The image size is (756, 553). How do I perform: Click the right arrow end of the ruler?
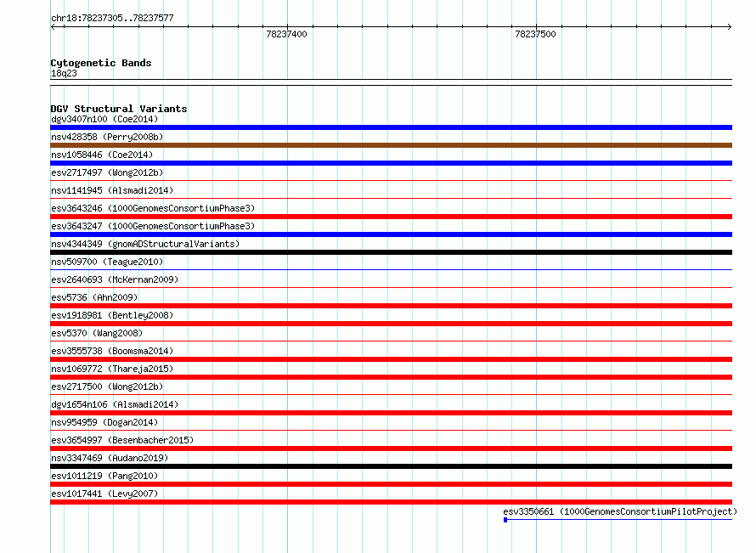point(730,26)
